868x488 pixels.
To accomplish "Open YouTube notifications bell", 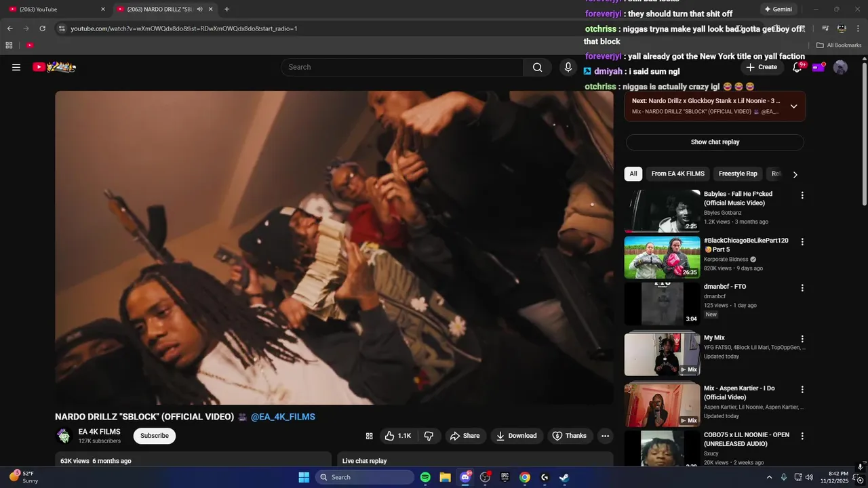I will (797, 67).
